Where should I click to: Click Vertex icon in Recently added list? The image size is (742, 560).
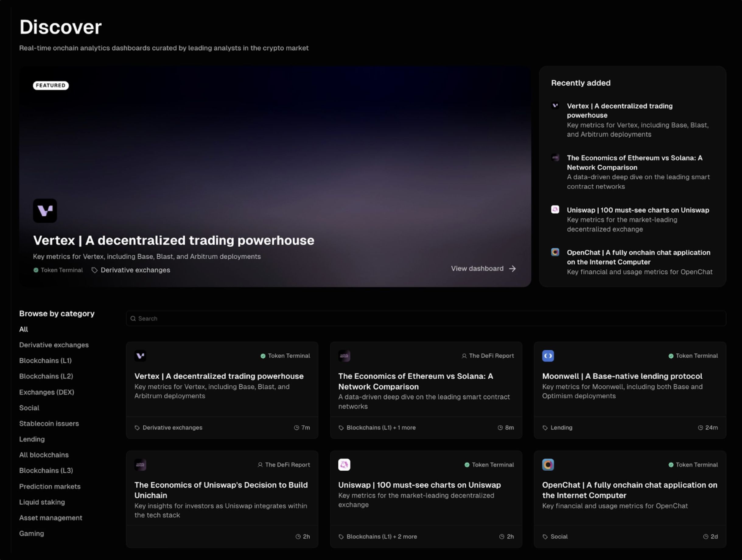555,106
